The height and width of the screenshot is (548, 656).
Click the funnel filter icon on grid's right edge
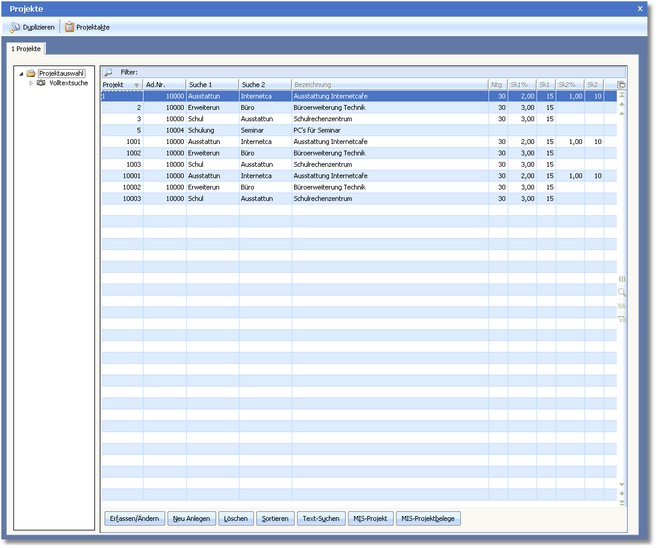click(621, 319)
